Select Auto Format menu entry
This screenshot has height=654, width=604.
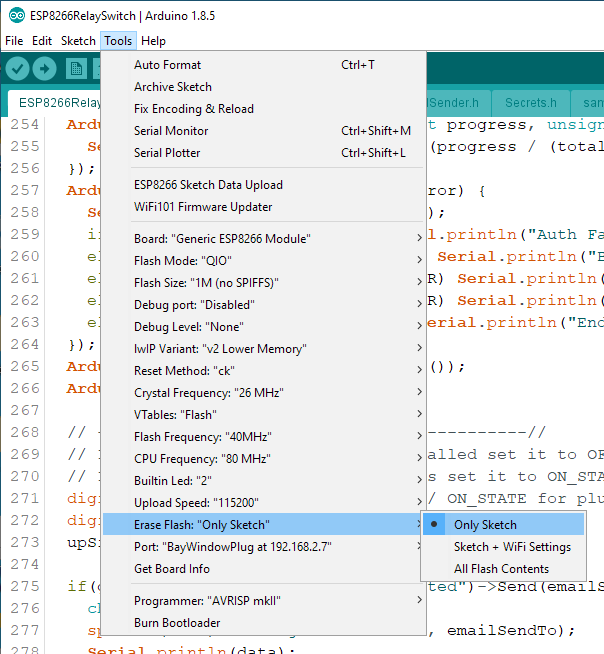tap(264, 65)
